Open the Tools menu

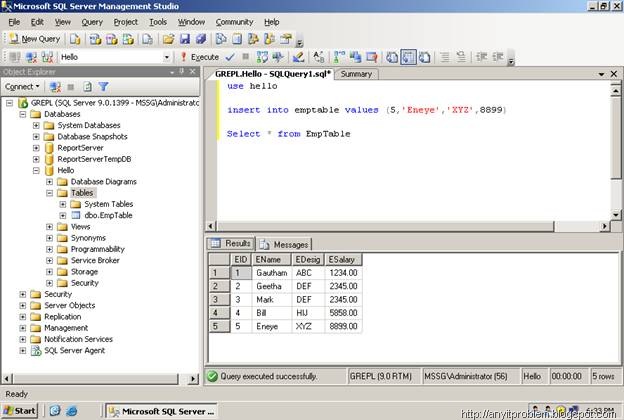pos(158,22)
